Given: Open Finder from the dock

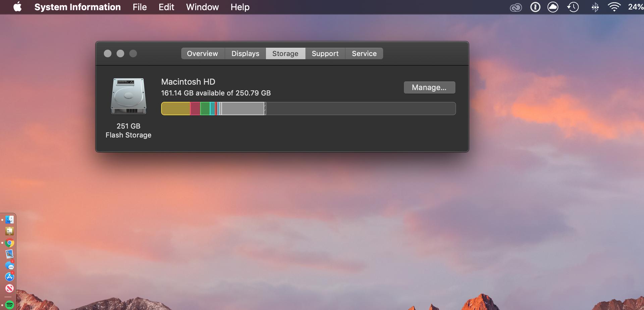Looking at the screenshot, I should pyautogui.click(x=9, y=220).
